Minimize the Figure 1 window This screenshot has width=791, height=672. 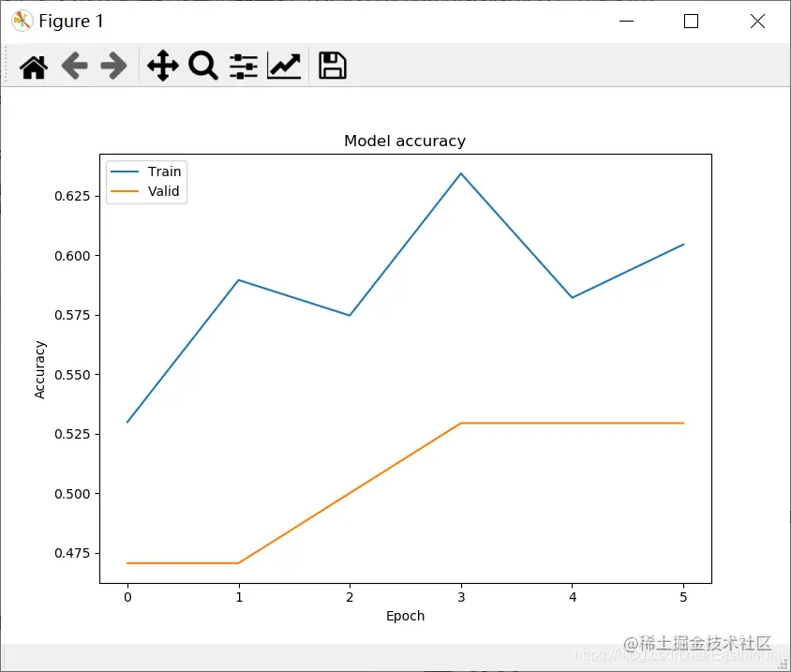coord(626,22)
